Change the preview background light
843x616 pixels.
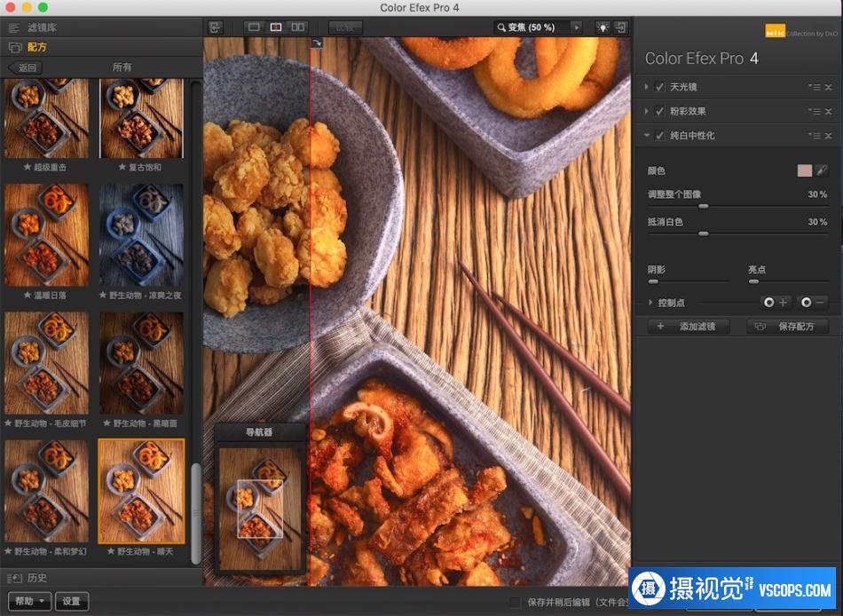603,28
